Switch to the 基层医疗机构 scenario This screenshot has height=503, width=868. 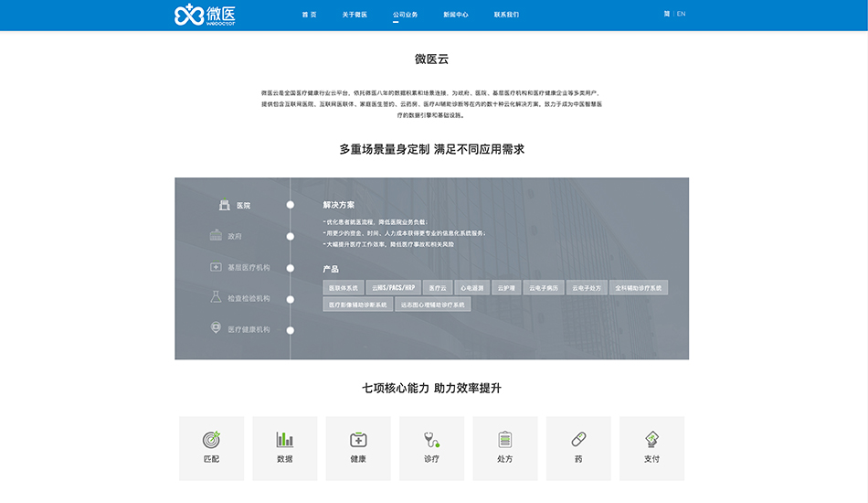click(248, 268)
